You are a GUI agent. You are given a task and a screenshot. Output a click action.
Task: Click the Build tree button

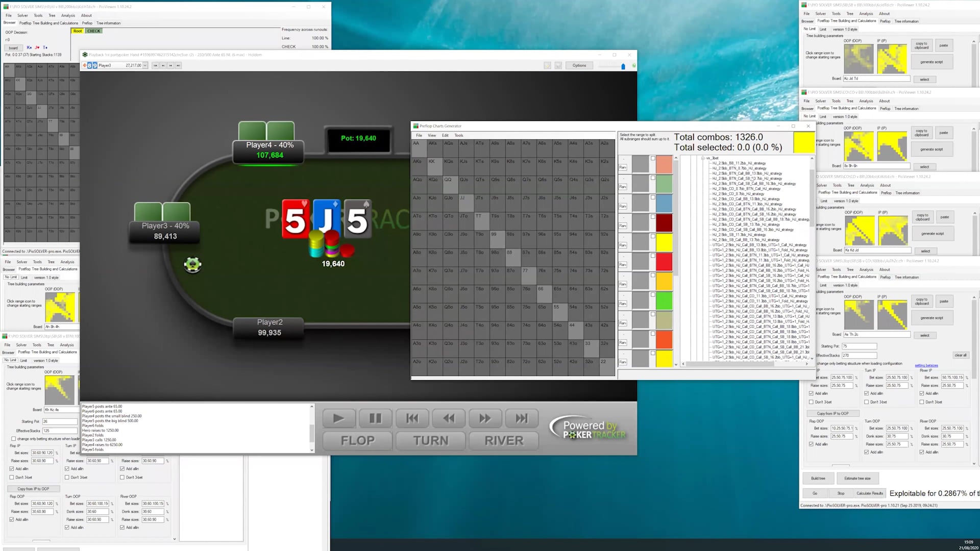coord(818,478)
